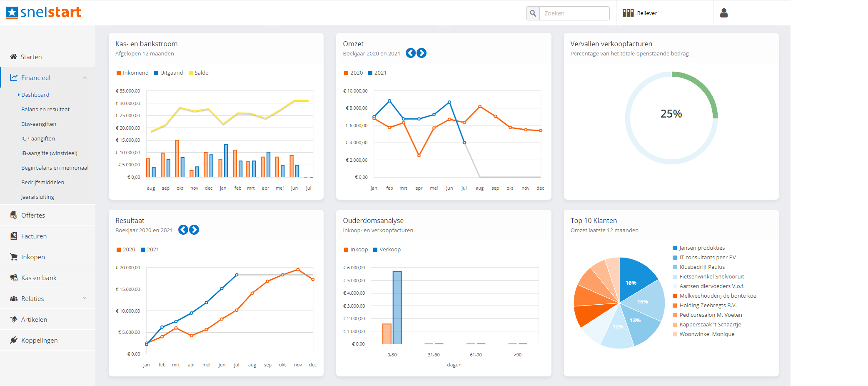Click Jansen produkties legend color swatch

pyautogui.click(x=675, y=248)
